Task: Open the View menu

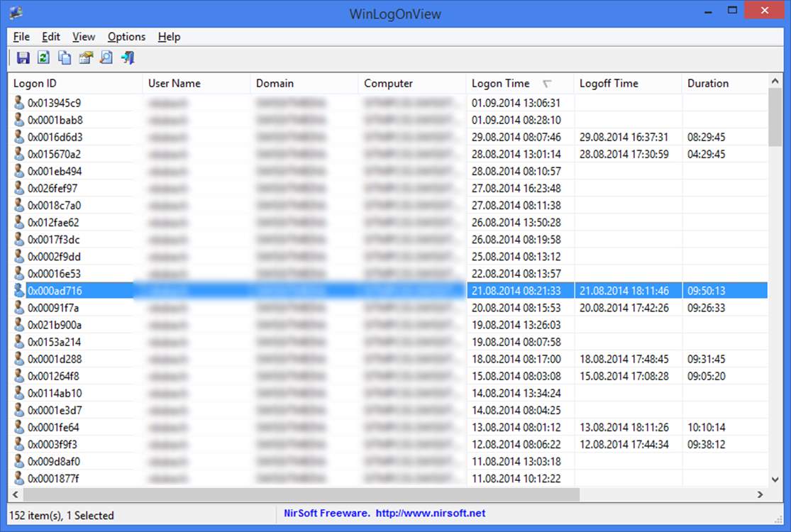Action: 83,37
